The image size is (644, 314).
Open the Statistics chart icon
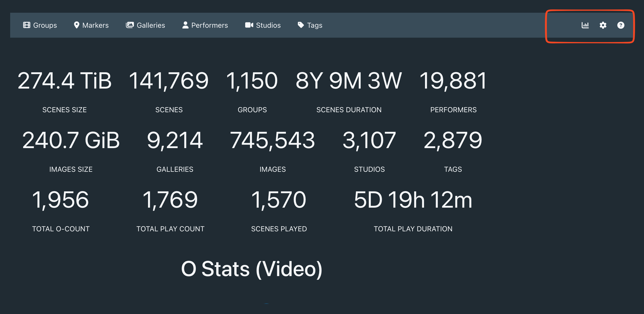[585, 25]
